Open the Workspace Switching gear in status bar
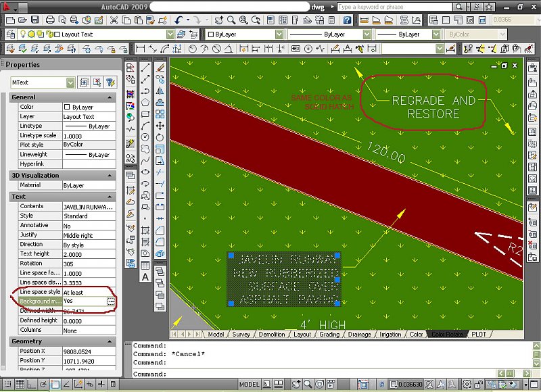Image resolution: width=541 pixels, height=392 pixels. (x=467, y=384)
